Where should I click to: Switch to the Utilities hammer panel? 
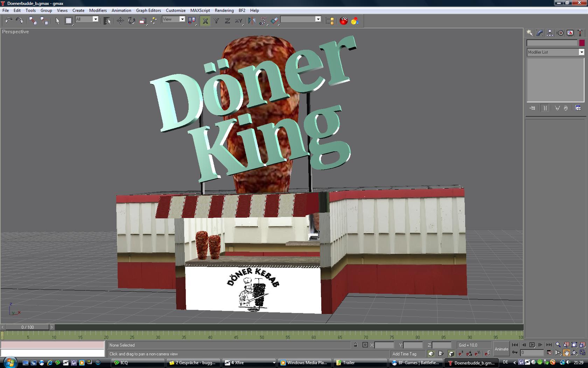(580, 33)
